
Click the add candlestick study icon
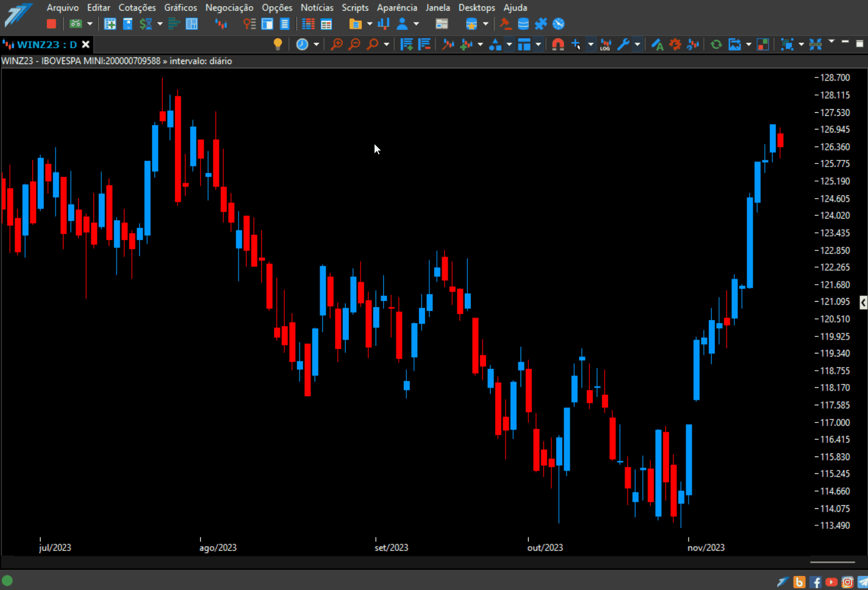[x=467, y=44]
